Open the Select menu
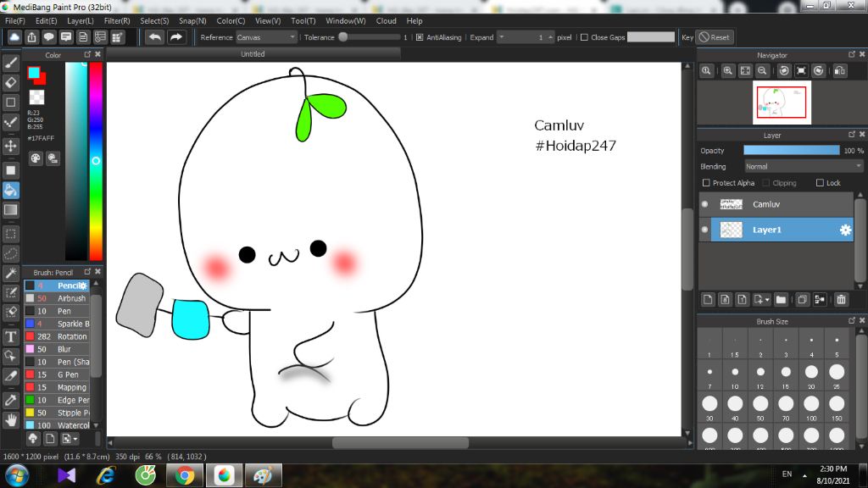This screenshot has height=488, width=868. coord(154,21)
